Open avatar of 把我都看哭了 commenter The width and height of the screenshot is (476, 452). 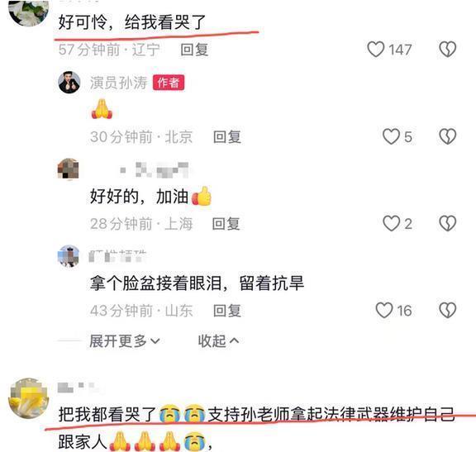tap(28, 397)
